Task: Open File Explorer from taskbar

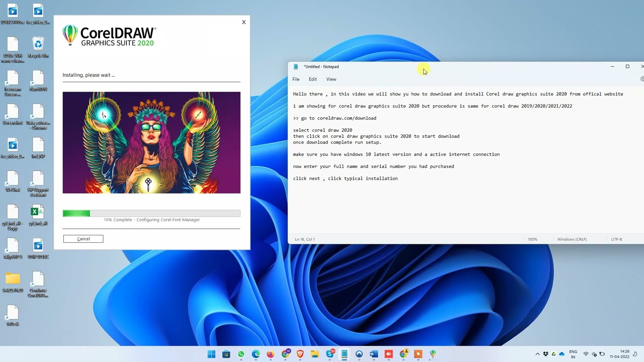Action: click(x=315, y=354)
